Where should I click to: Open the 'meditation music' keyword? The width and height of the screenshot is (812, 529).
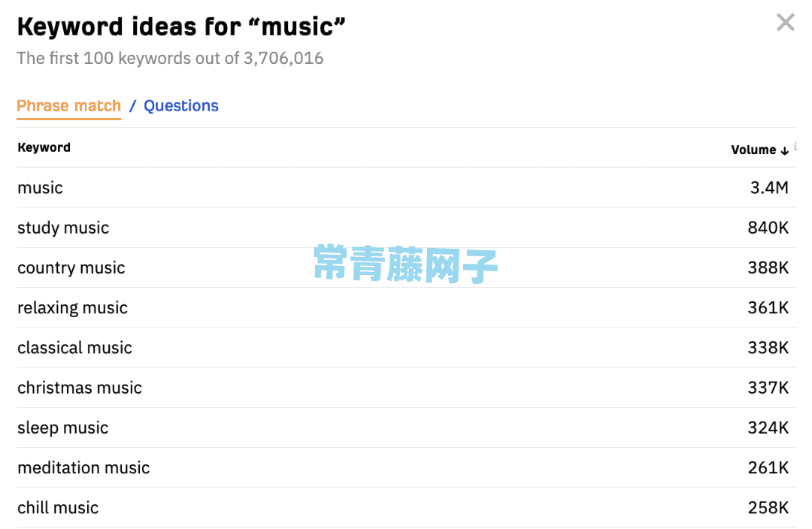[83, 467]
